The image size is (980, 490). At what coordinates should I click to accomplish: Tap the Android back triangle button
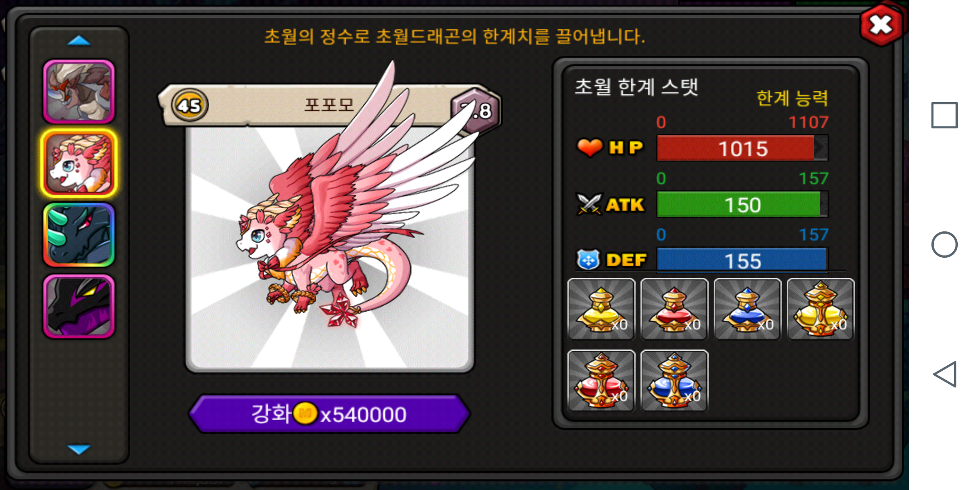(945, 374)
